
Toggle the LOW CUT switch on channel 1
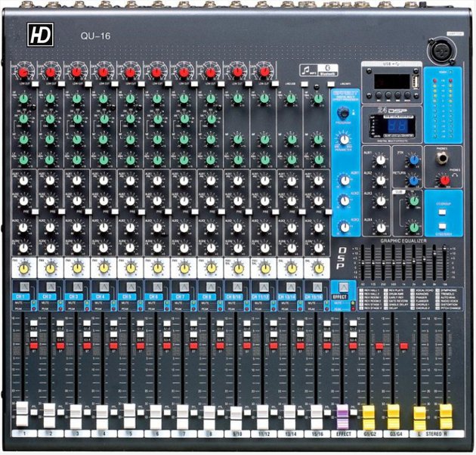[35, 84]
